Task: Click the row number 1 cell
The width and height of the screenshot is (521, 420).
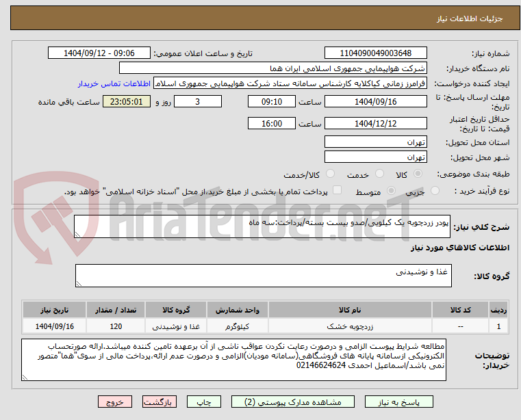Action: tap(498, 326)
